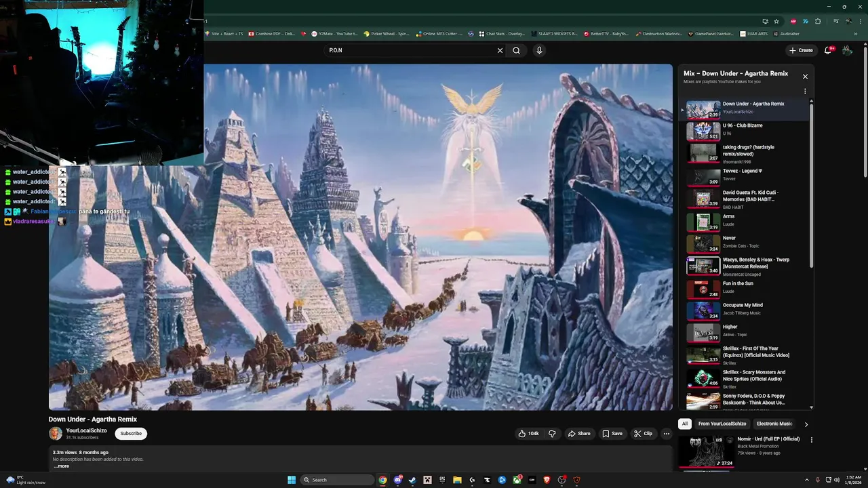Click the Share button
The image size is (868, 488).
click(579, 434)
